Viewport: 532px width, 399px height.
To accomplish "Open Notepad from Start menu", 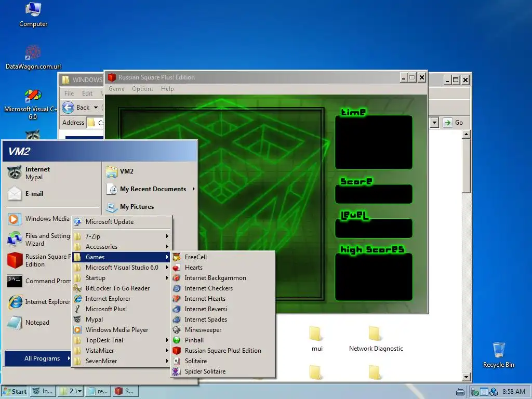I will click(x=38, y=322).
